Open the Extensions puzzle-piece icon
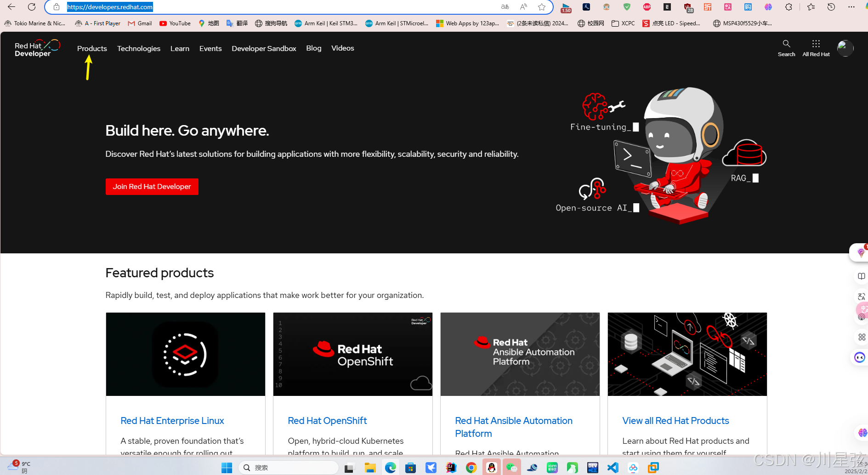868x475 pixels. [x=789, y=7]
